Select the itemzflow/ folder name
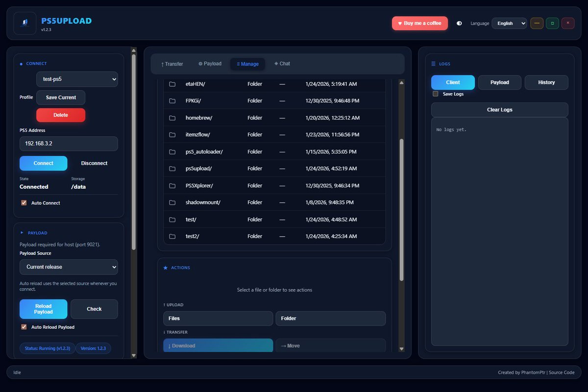This screenshot has height=392, width=588. [198, 135]
